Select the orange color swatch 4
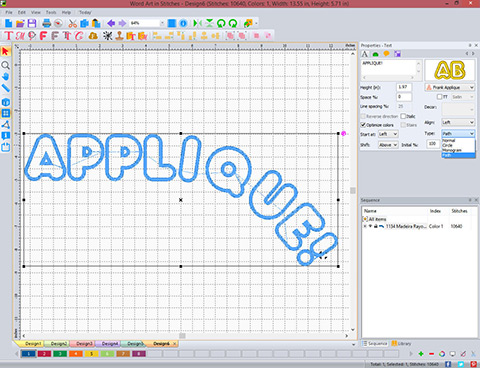 (x=76, y=354)
